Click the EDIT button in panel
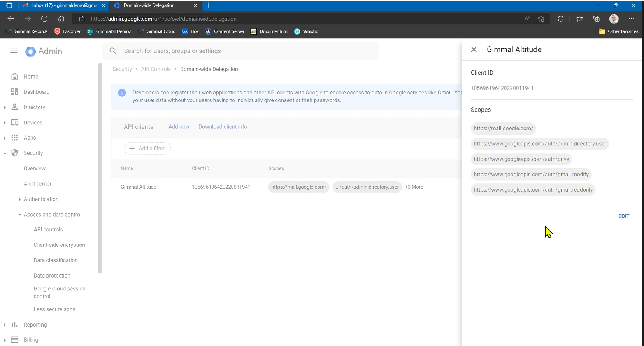The image size is (644, 346). [x=623, y=216]
